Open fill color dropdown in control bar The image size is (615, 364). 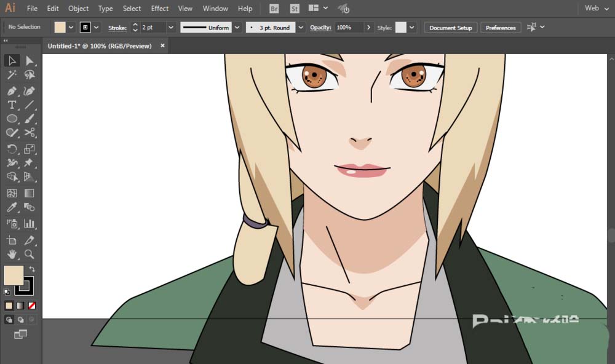coord(71,28)
